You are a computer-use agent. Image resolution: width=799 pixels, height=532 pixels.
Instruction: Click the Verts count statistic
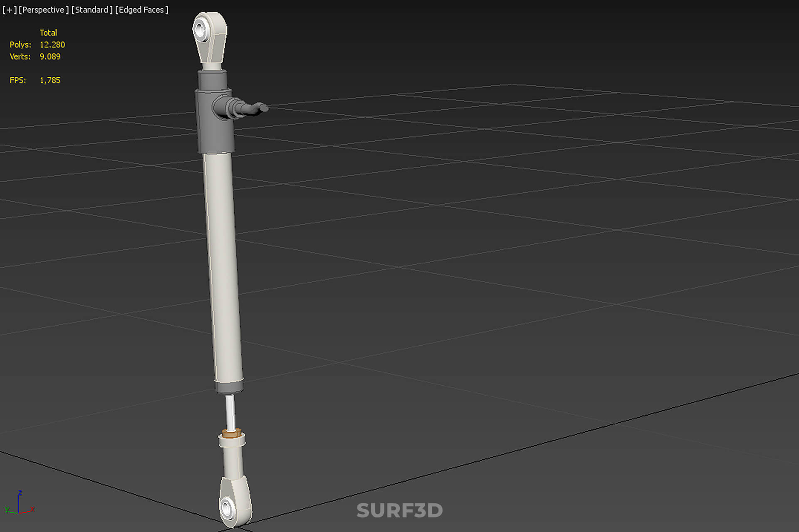35,57
